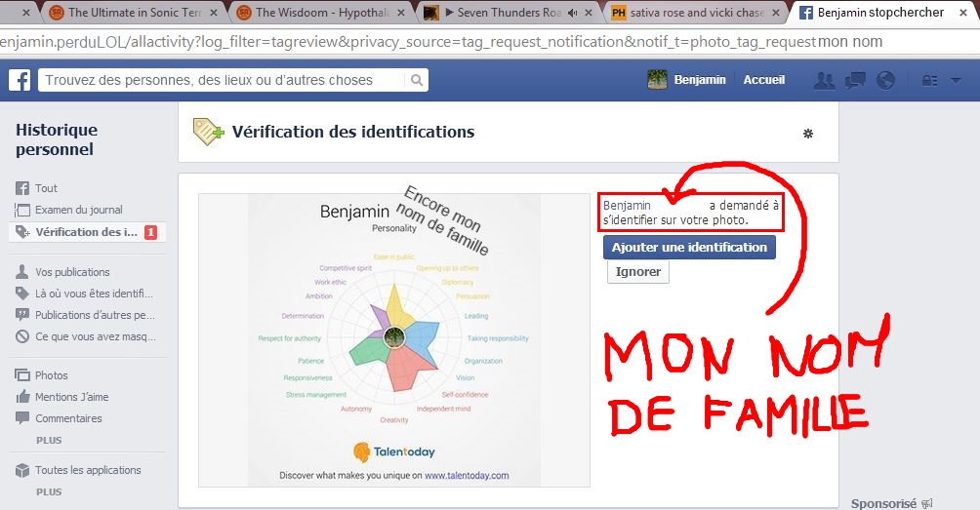This screenshot has height=510, width=980.
Task: Click the search magnifier icon
Action: 417,80
